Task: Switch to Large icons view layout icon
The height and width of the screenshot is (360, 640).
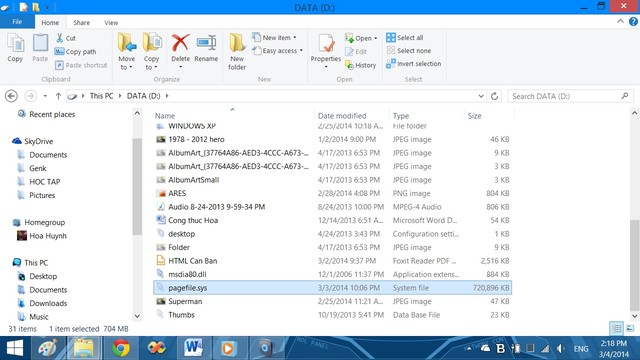Action: click(630, 328)
